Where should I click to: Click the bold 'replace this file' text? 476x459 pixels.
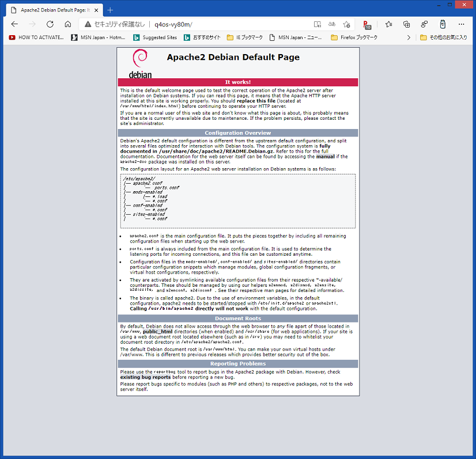click(x=256, y=101)
